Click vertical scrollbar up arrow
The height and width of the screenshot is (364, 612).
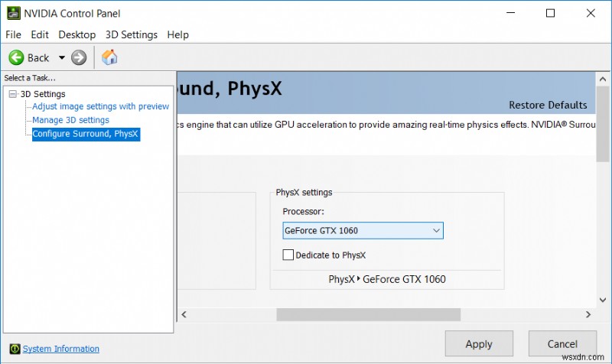tap(603, 80)
